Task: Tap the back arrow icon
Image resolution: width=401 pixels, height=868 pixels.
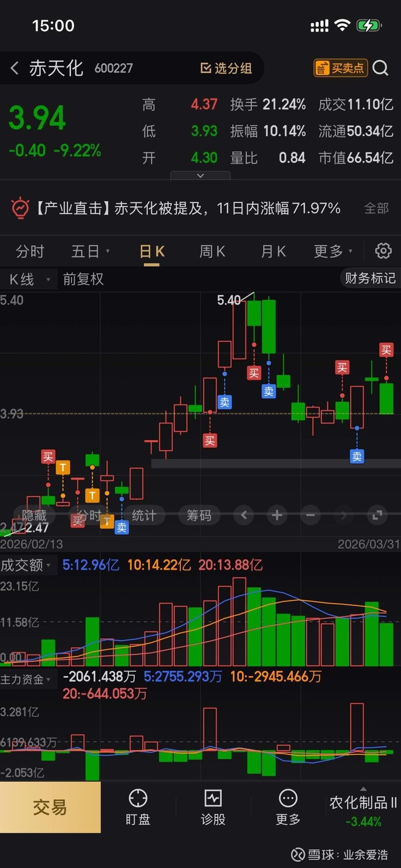Action: point(15,68)
